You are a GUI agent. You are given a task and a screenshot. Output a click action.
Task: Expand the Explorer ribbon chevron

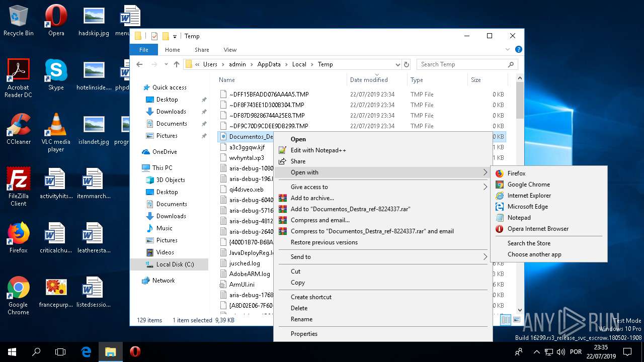[x=508, y=50]
